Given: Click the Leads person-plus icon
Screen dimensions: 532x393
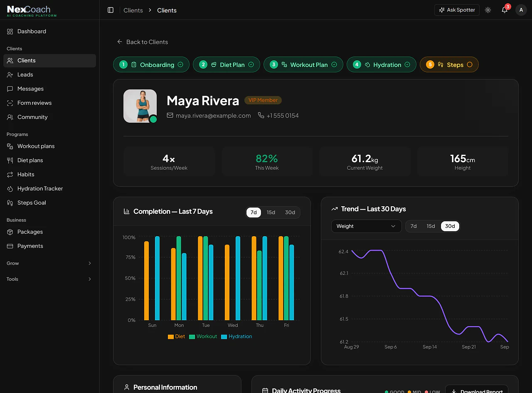Looking at the screenshot, I should [10, 74].
